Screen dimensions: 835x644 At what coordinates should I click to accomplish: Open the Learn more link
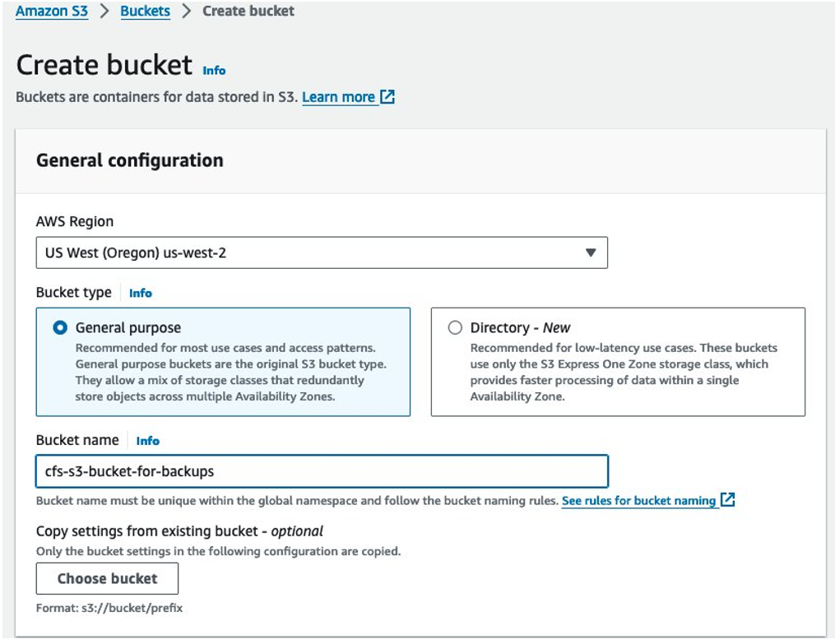point(338,97)
